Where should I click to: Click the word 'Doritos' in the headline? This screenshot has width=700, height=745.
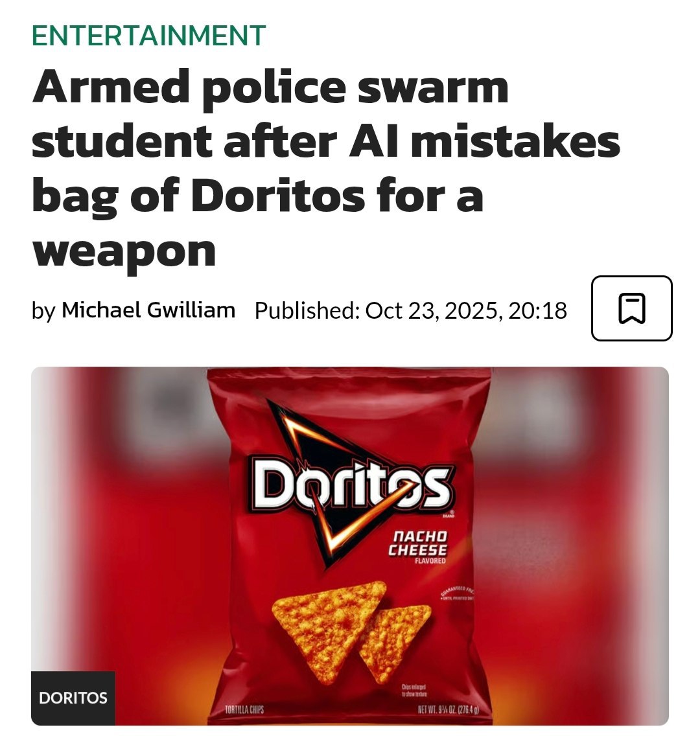(278, 196)
